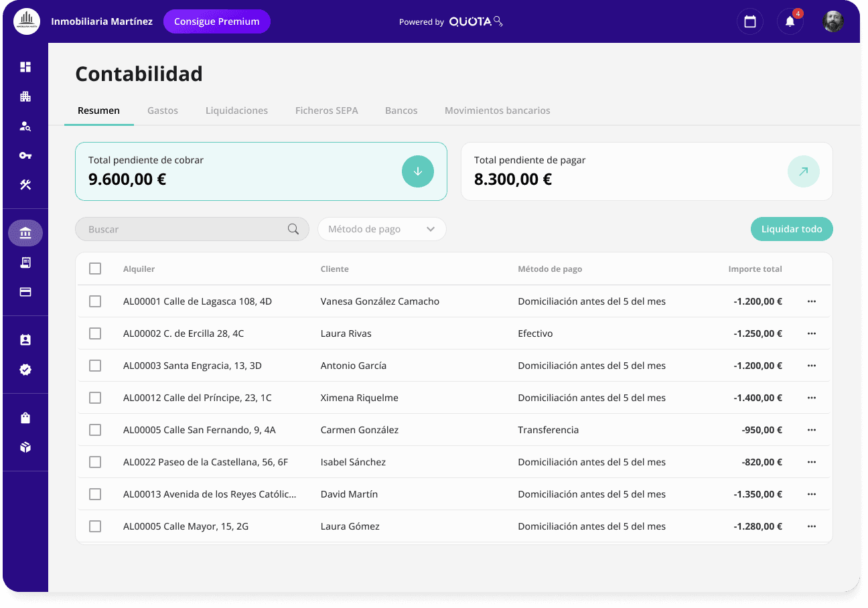This screenshot has width=868, height=608.
Task: Open the shopping bag icon in sidebar
Action: [25, 418]
